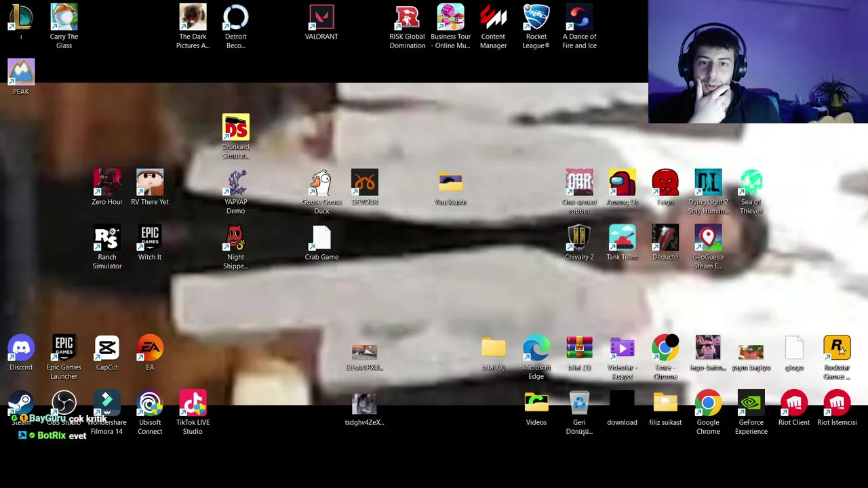Viewport: 868px width, 488px height.
Task: Open RISK Global Domination icon
Action: 408,26
